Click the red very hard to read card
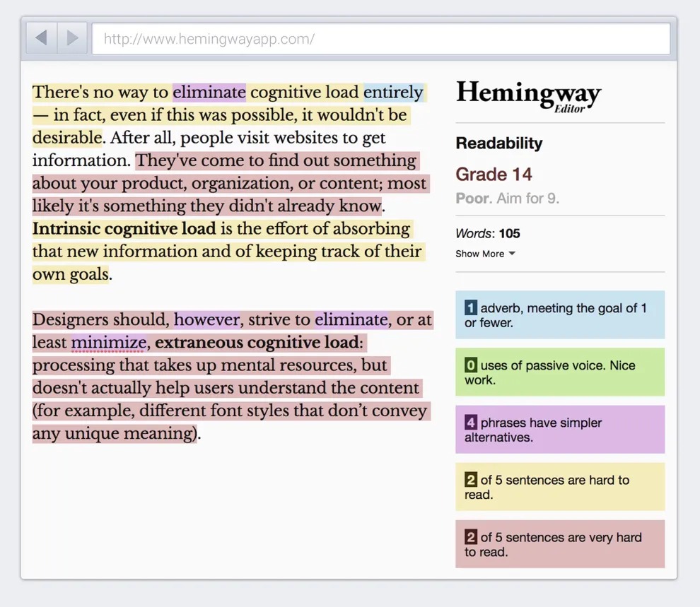Image resolution: width=700 pixels, height=607 pixels. (x=559, y=544)
